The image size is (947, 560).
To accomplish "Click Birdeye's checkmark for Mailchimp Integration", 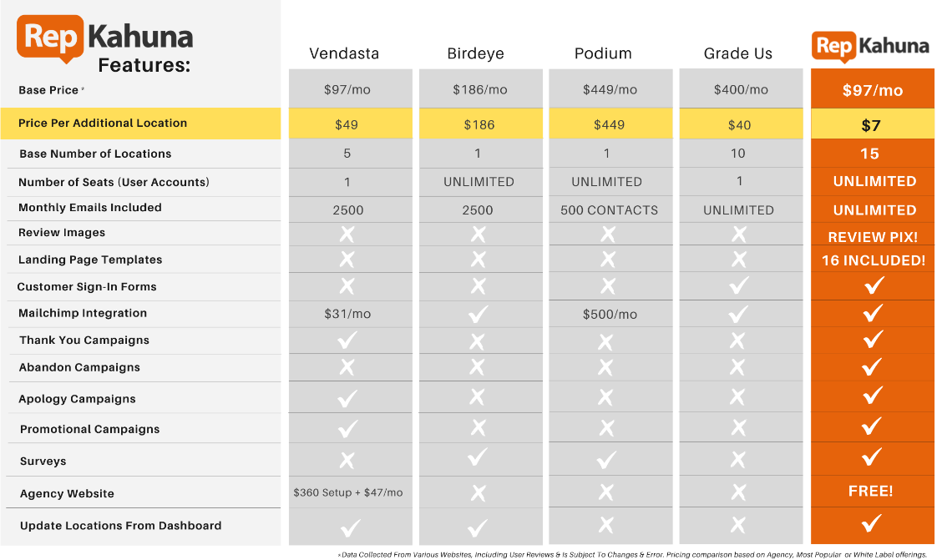I will pyautogui.click(x=479, y=314).
